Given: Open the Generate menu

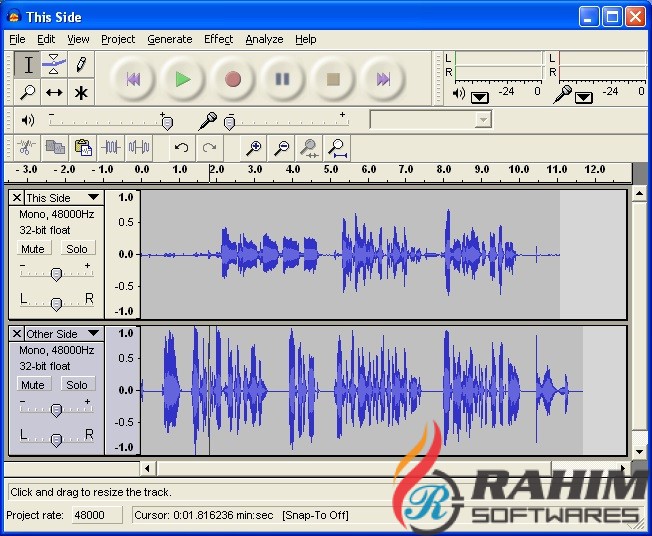Looking at the screenshot, I should pyautogui.click(x=169, y=39).
